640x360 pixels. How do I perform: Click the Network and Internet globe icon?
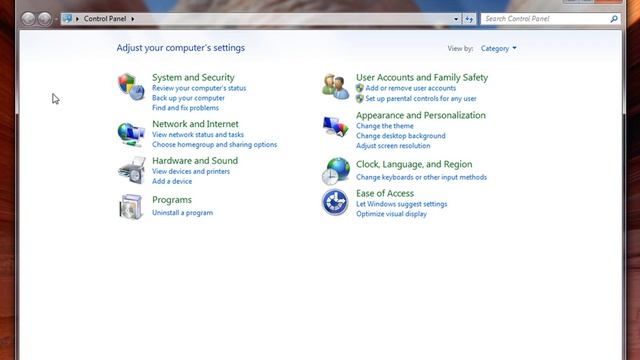click(x=131, y=134)
